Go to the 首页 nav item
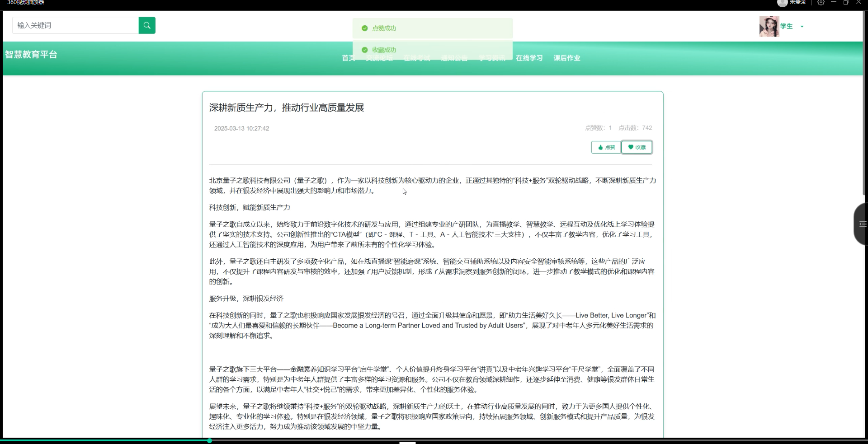Image resolution: width=868 pixels, height=444 pixels. (348, 58)
